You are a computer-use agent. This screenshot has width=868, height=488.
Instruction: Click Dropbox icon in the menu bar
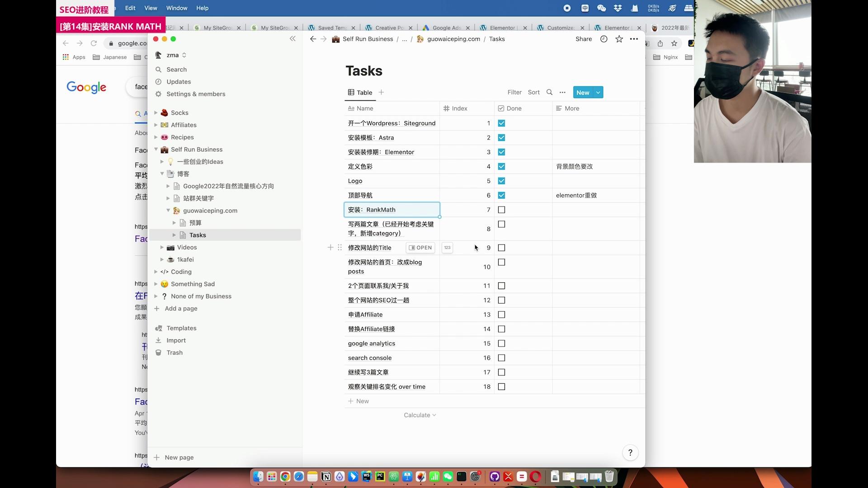pos(618,8)
